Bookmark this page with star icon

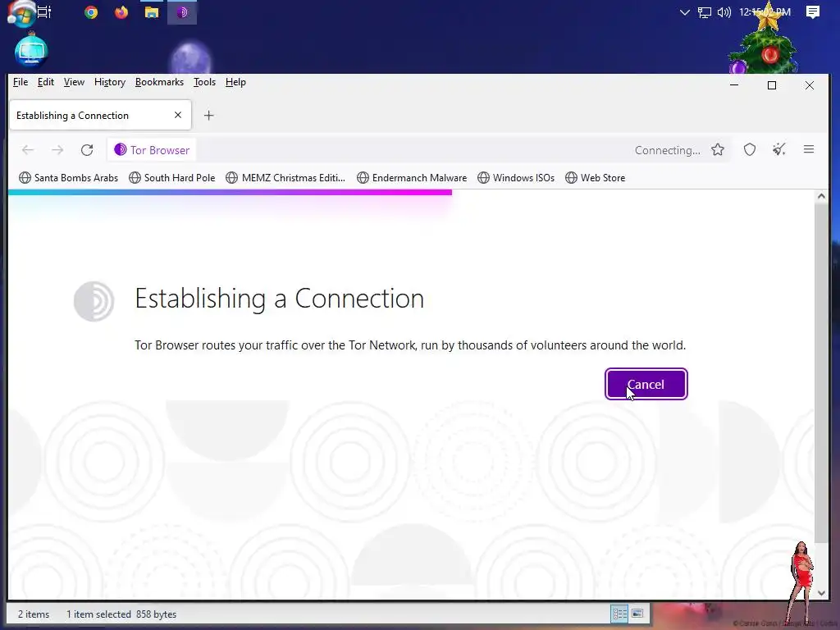718,150
